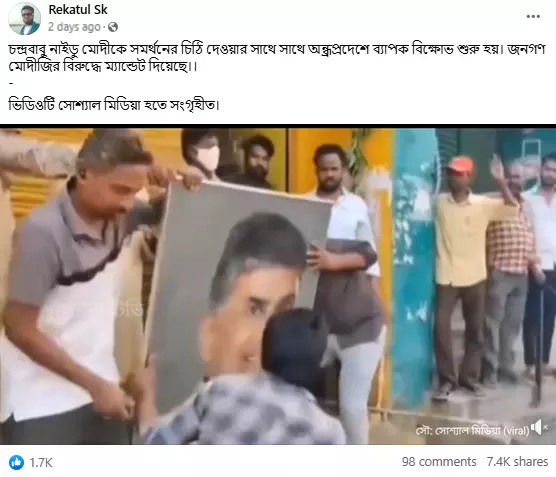
Task: View the 7.4K shares list
Action: coord(517,462)
